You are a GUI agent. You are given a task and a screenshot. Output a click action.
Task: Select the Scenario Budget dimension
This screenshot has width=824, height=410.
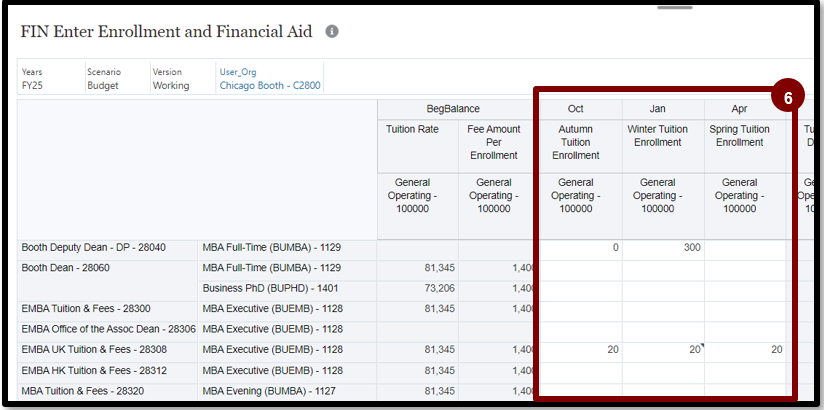tap(103, 79)
